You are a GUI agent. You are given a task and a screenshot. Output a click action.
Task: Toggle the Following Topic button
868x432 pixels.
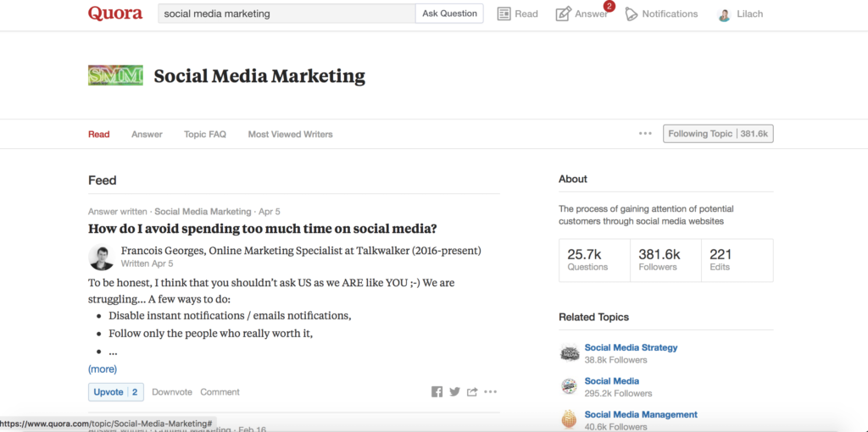[718, 134]
